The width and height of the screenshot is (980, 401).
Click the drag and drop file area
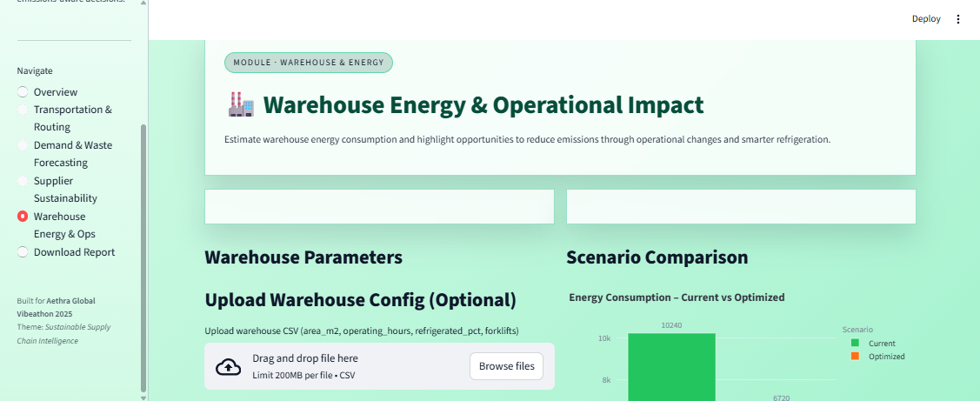(379, 366)
